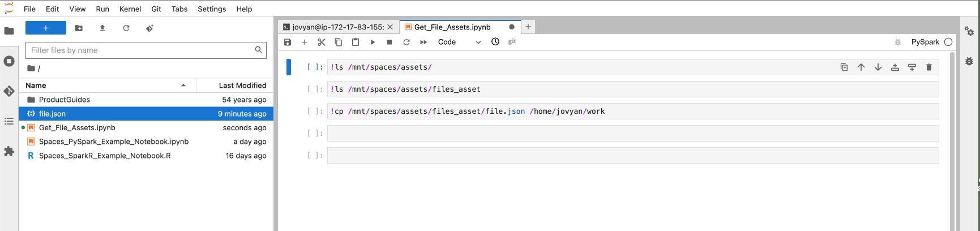Open the Kernel menu

click(x=130, y=9)
